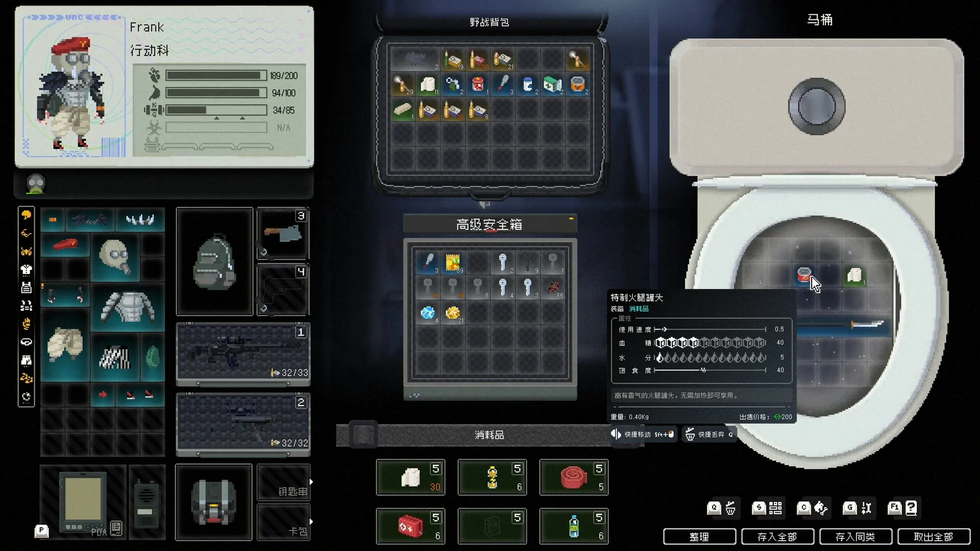Viewport: 980px width, 551px height.
Task: Select the white pill bottle in backpack
Action: pos(528,84)
